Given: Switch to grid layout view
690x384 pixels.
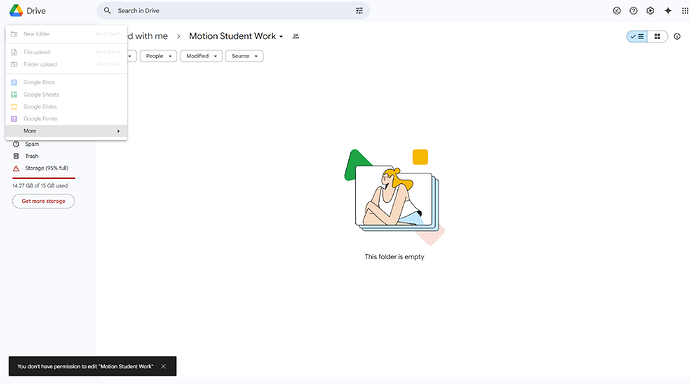Looking at the screenshot, I should coord(657,37).
